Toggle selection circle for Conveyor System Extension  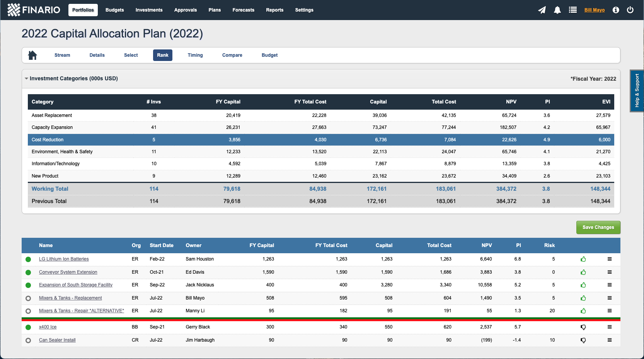click(x=28, y=272)
